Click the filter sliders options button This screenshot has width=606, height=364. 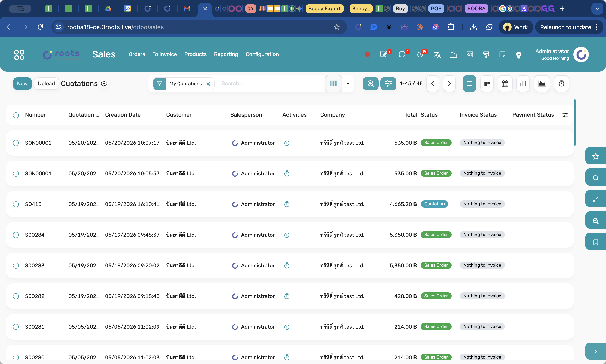click(x=388, y=84)
